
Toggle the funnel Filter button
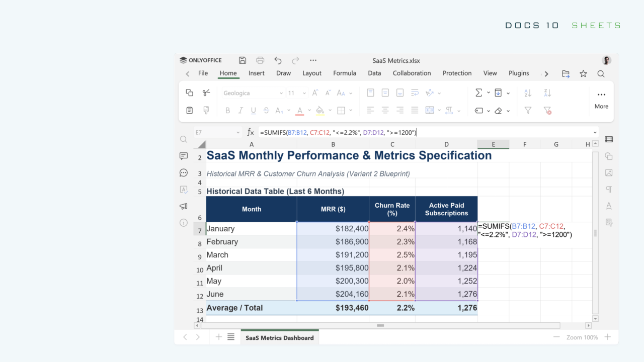[x=528, y=110]
